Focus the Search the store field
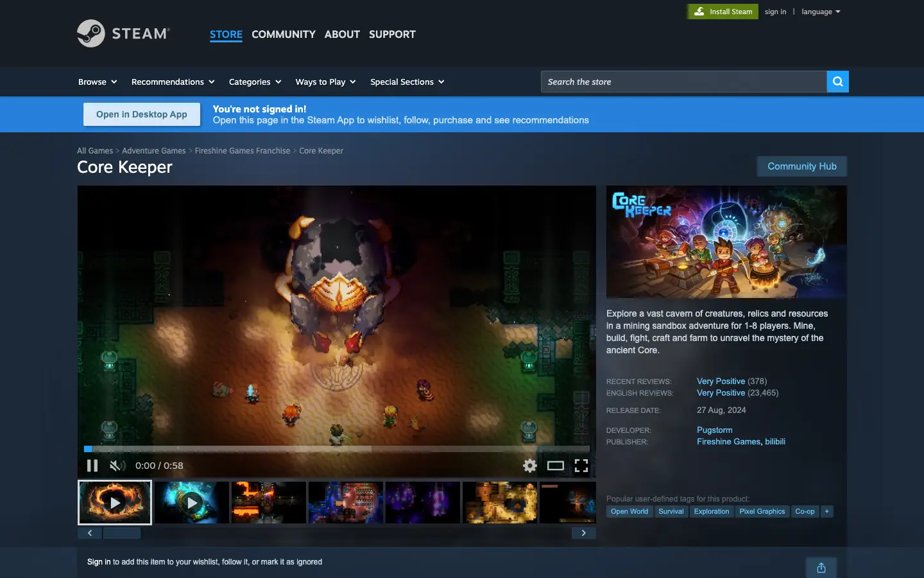924x578 pixels. point(684,82)
